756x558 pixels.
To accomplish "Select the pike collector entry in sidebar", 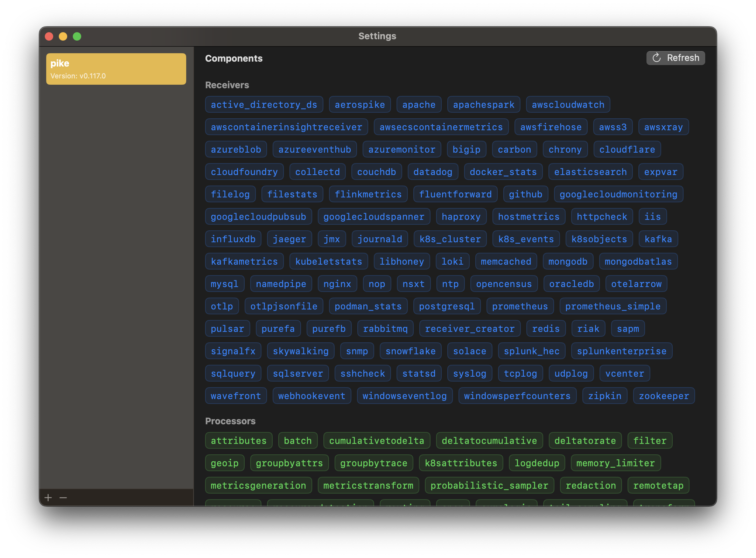I will coord(116,69).
